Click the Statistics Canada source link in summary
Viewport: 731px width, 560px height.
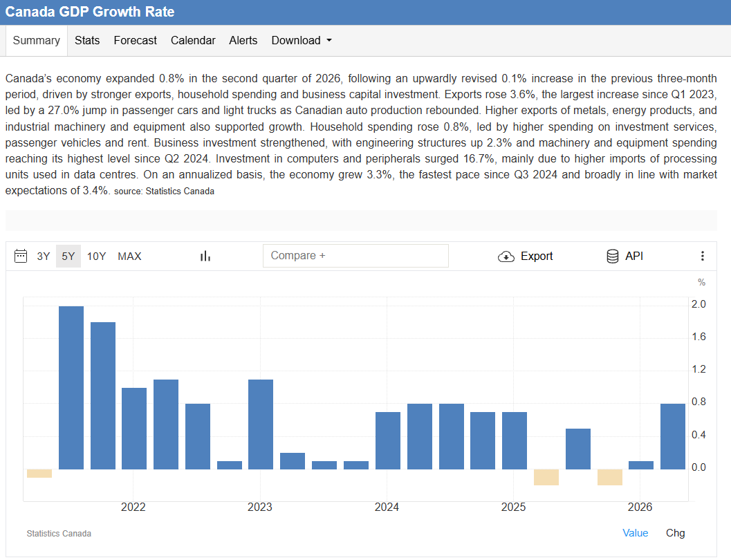[x=180, y=191]
